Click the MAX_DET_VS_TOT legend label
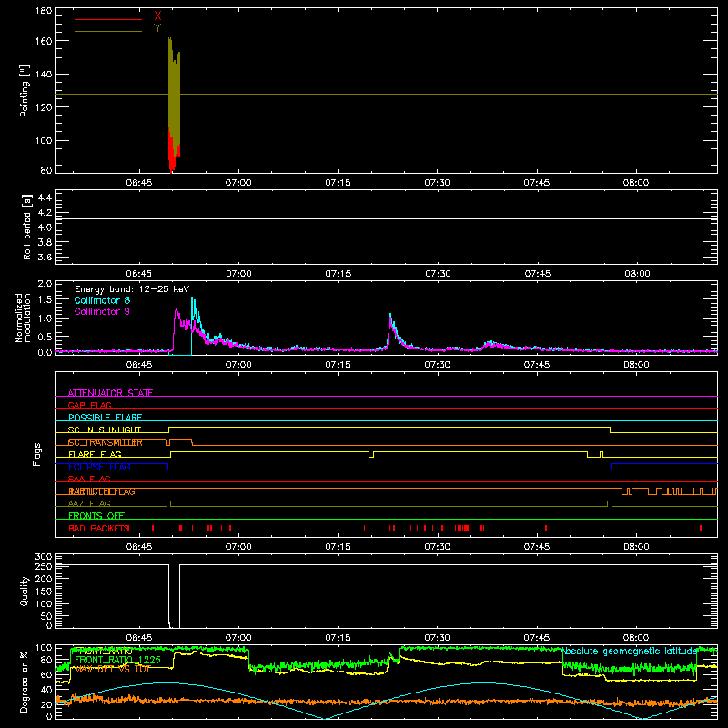Viewport: 728px width, 728px height. (112, 669)
